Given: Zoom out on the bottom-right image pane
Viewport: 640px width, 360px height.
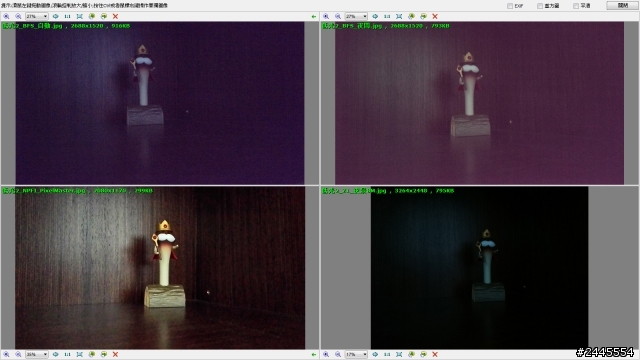Looking at the screenshot, I should tap(338, 354).
